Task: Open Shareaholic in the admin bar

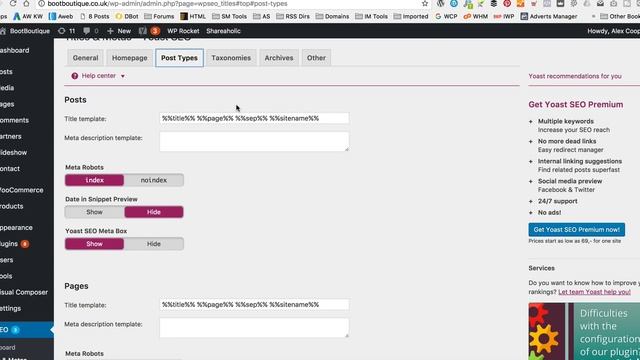Action: pyautogui.click(x=223, y=31)
